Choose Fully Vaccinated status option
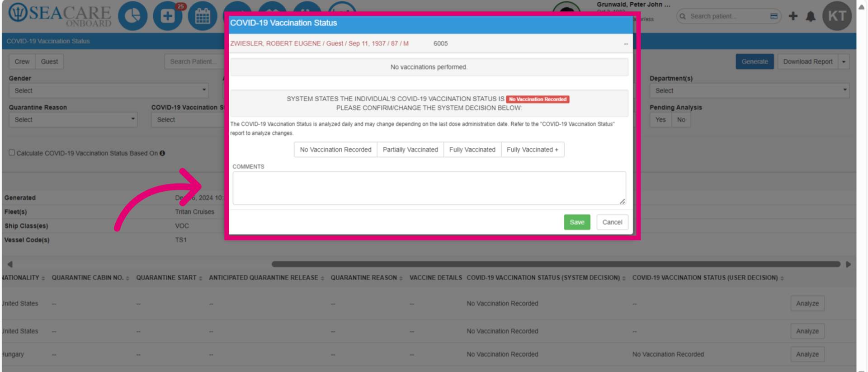Screen dimensions: 868x372 [x=472, y=150]
